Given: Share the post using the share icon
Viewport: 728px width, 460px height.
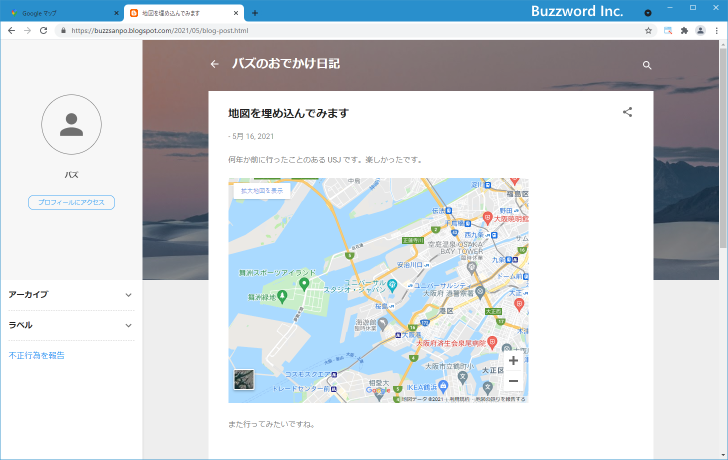Looking at the screenshot, I should point(627,112).
